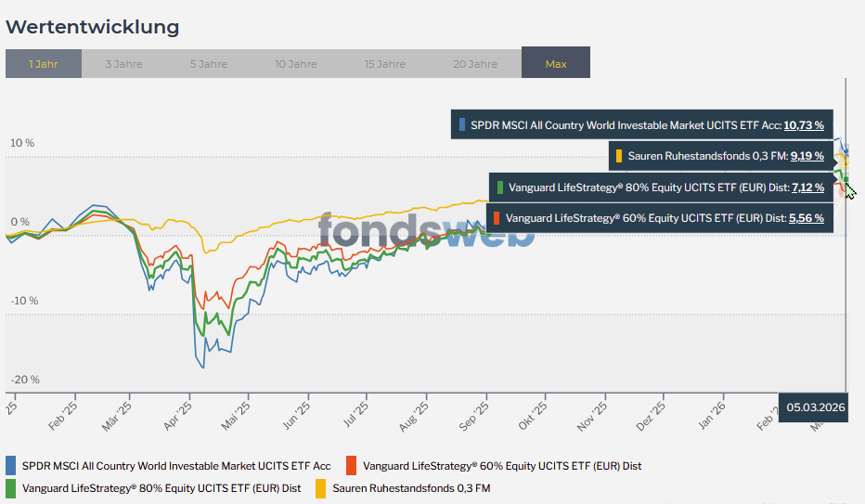The image size is (865, 504).
Task: Click the -10 % axis label
Action: pyautogui.click(x=25, y=301)
